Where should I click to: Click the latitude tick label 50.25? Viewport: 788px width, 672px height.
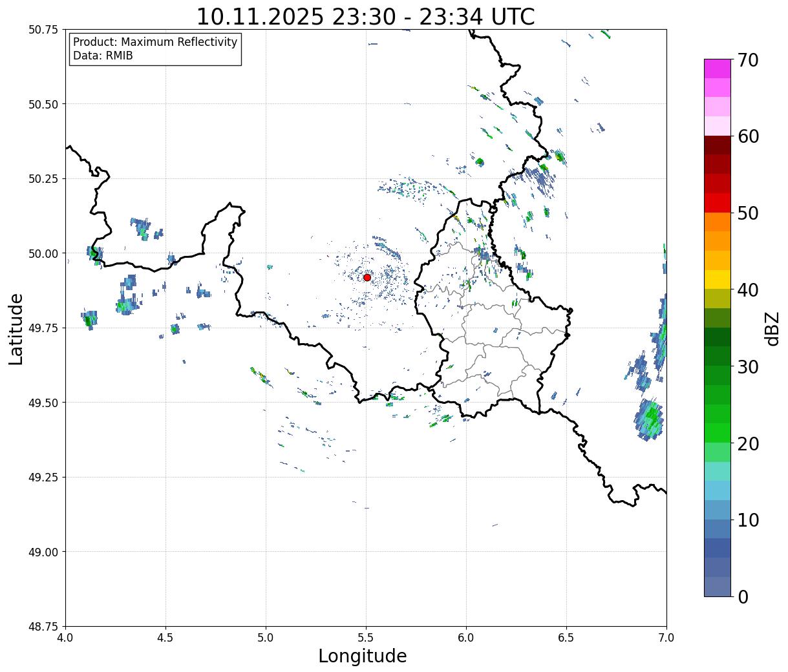click(x=43, y=179)
